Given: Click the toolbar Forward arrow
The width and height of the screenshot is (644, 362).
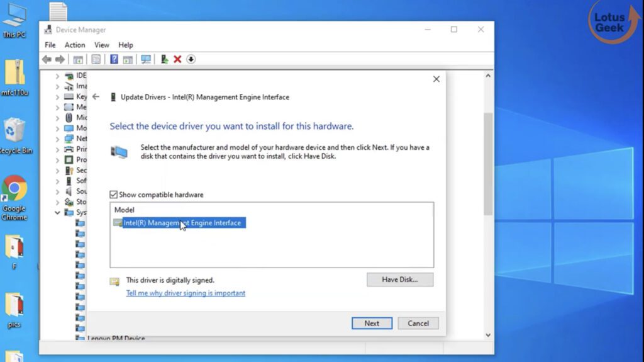Looking at the screenshot, I should [x=60, y=59].
